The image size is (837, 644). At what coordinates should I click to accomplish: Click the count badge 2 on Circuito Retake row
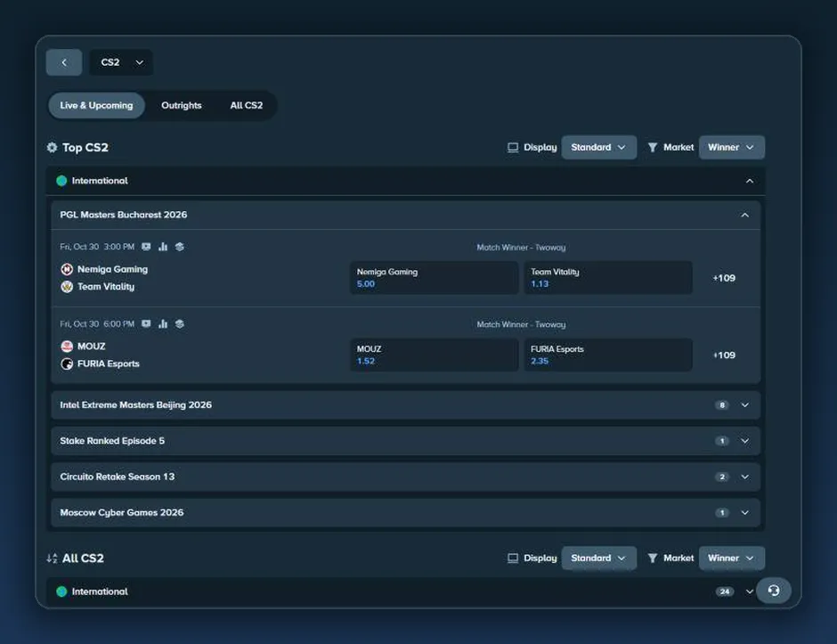[722, 477]
